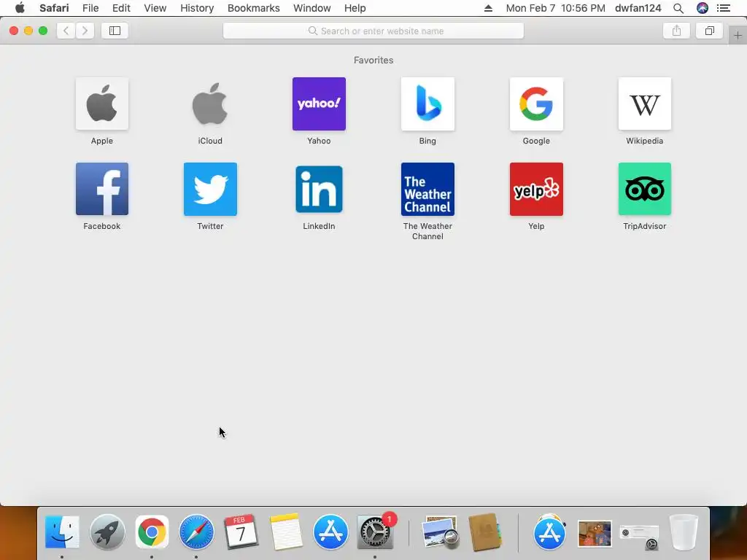Viewport: 747px width, 560px height.
Task: Activate Siri from menu bar
Action: tap(703, 8)
